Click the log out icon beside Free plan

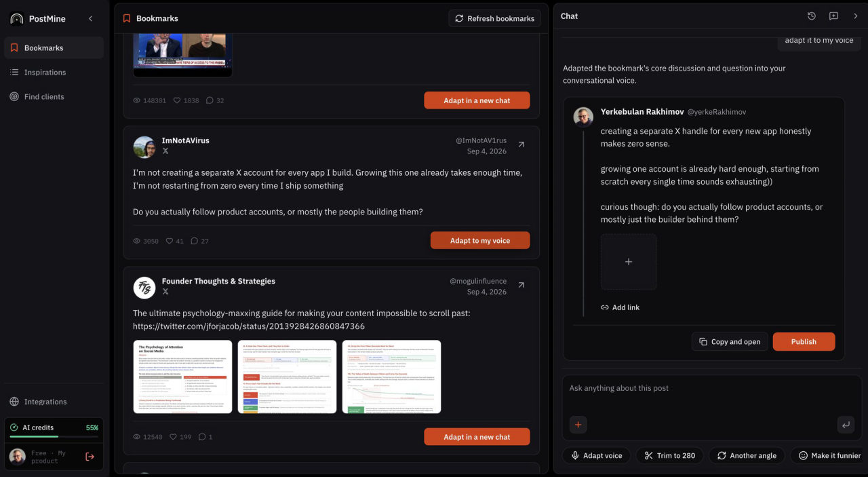(x=90, y=457)
